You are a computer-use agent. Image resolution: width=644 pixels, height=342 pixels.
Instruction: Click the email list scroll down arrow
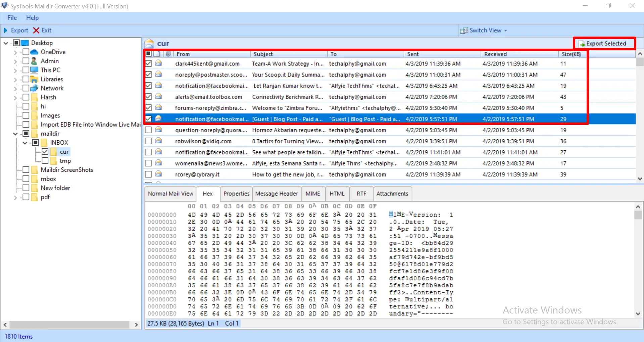tap(640, 179)
